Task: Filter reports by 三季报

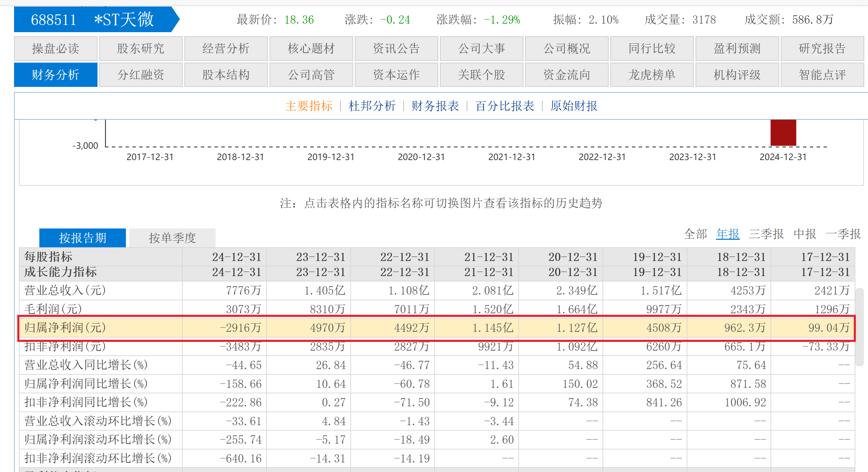Action: pos(766,234)
